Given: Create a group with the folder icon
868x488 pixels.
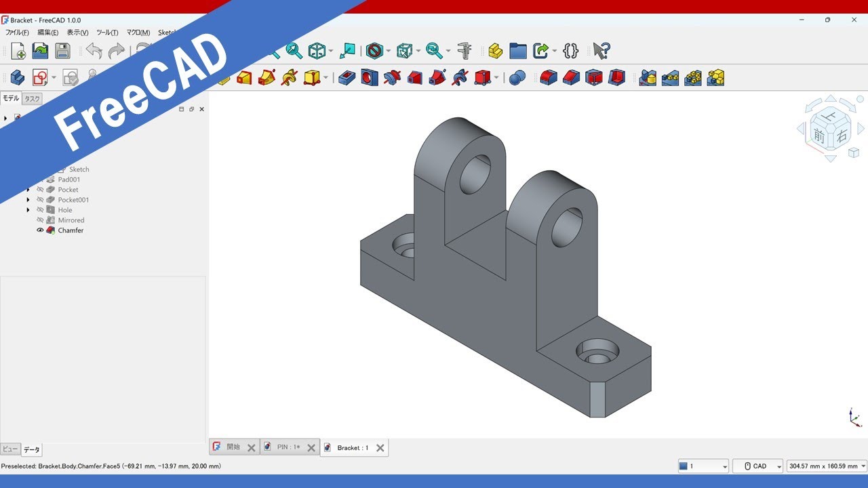Looking at the screenshot, I should pyautogui.click(x=518, y=51).
